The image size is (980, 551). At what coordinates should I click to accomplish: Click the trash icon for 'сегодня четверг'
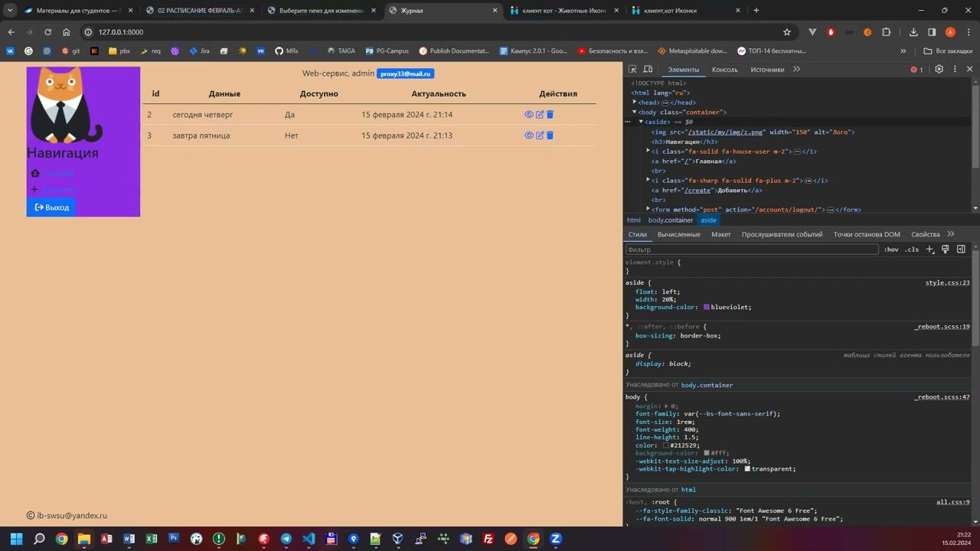pos(550,115)
